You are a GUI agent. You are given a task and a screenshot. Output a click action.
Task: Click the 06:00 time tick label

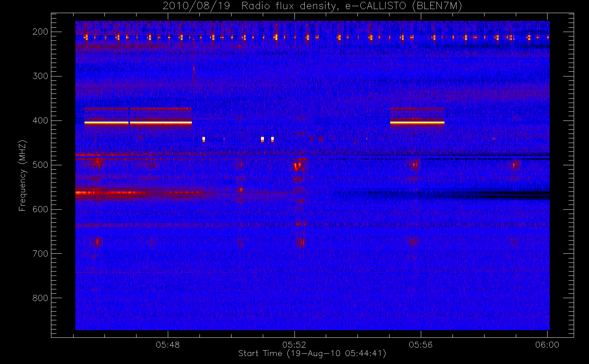pyautogui.click(x=547, y=345)
